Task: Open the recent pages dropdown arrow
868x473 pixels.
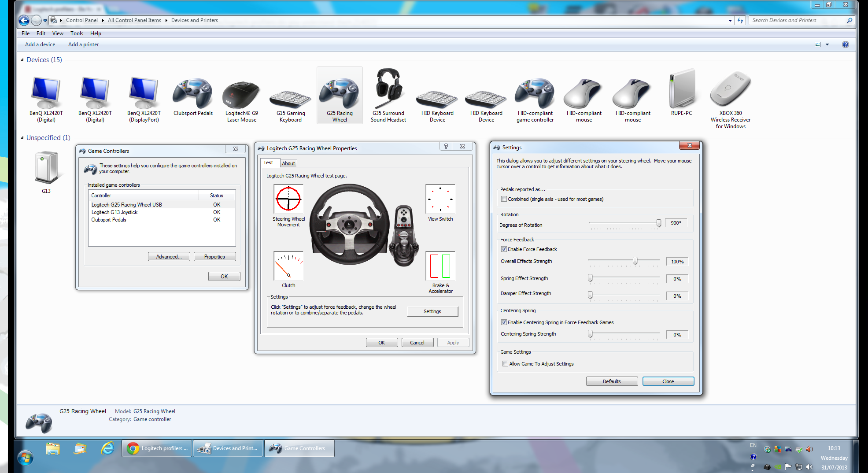Action: [x=45, y=20]
